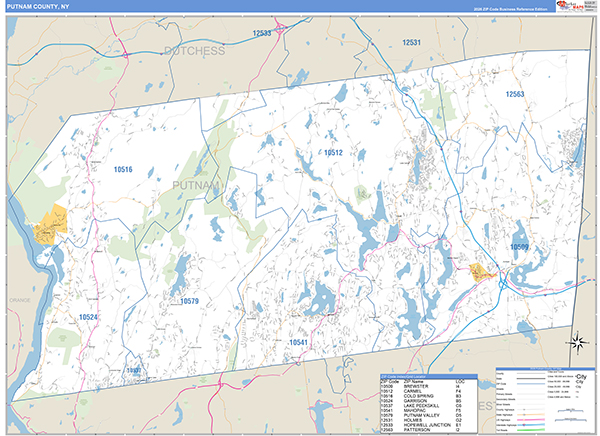Click the PATTERSON row in ZIP index
This screenshot has height=436, width=600.
pos(429,430)
